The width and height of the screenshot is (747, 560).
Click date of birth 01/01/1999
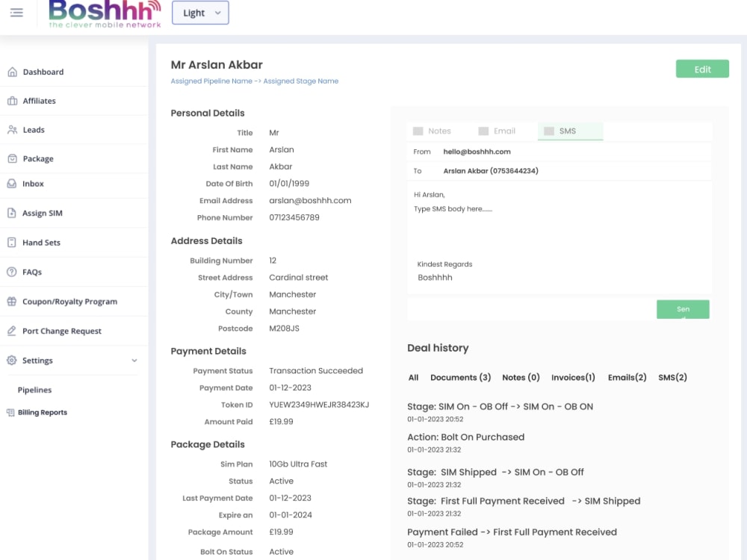pyautogui.click(x=288, y=184)
